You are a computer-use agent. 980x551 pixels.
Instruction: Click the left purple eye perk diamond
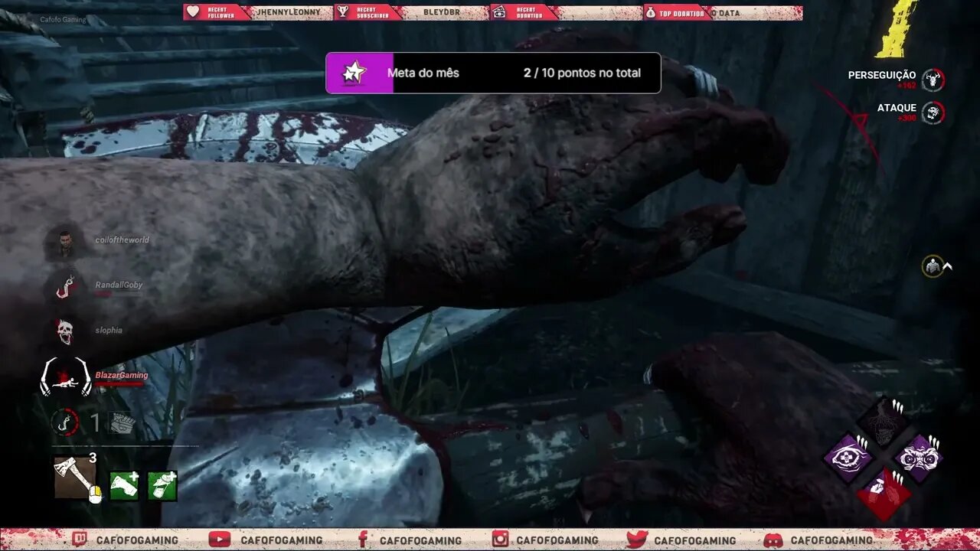tap(848, 458)
